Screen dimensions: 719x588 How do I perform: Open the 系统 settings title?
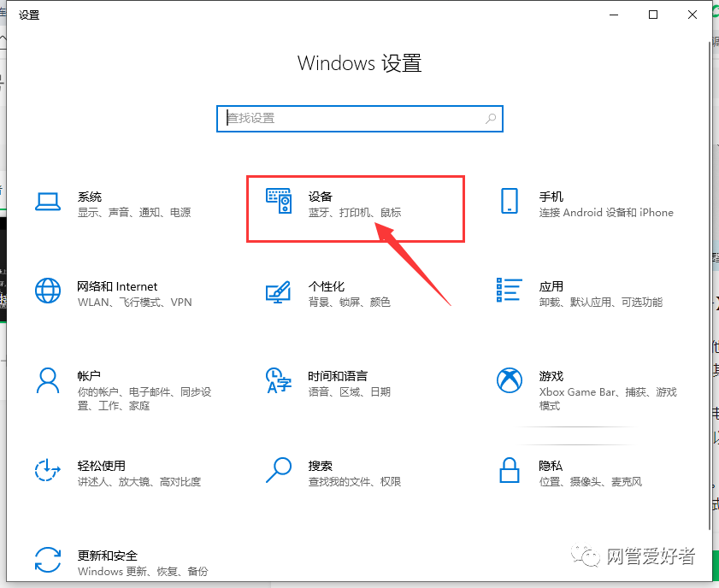coord(90,197)
